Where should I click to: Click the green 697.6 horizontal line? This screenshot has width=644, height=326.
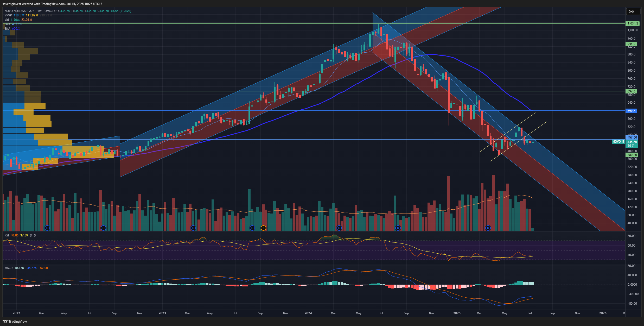[x=314, y=91]
